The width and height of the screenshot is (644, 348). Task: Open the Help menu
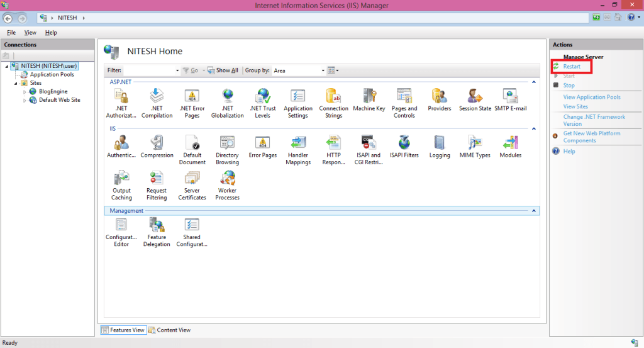51,33
